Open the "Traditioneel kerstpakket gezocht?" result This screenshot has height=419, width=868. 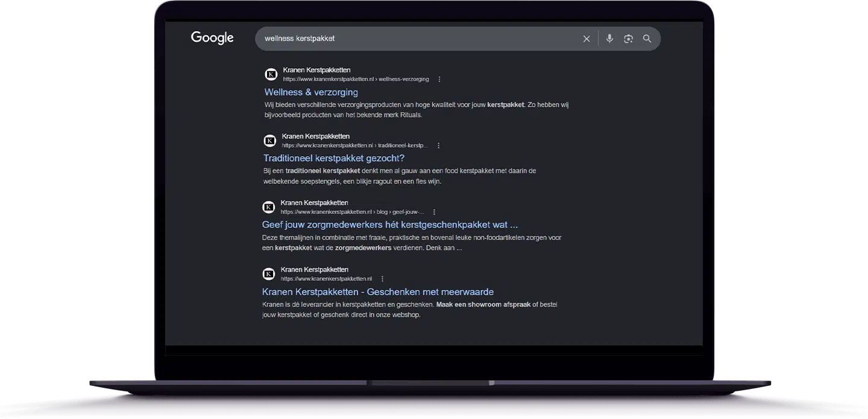(334, 159)
